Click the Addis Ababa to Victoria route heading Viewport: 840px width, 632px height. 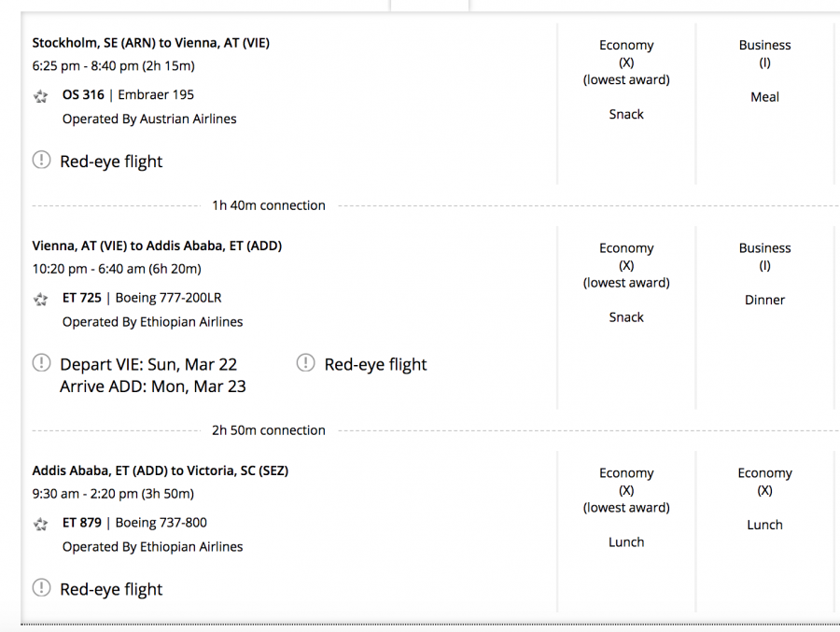161,471
